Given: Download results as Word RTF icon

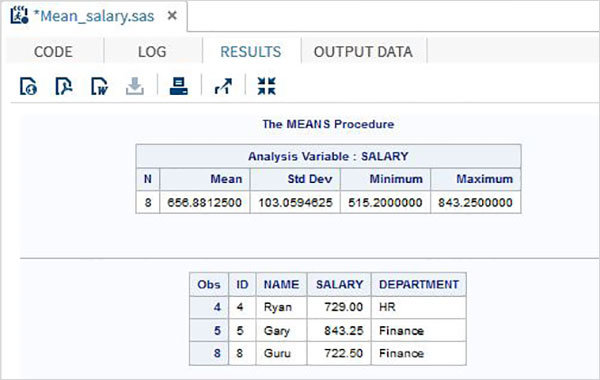Looking at the screenshot, I should (x=99, y=86).
